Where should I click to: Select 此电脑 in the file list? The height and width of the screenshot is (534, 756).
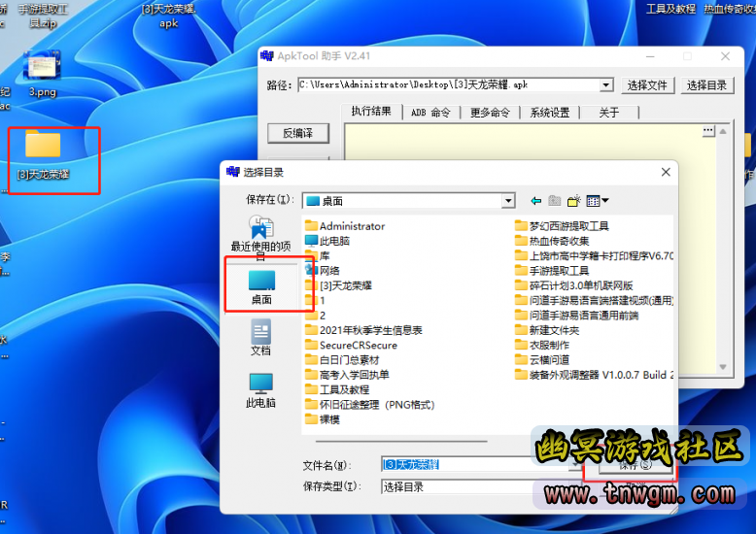coord(327,241)
